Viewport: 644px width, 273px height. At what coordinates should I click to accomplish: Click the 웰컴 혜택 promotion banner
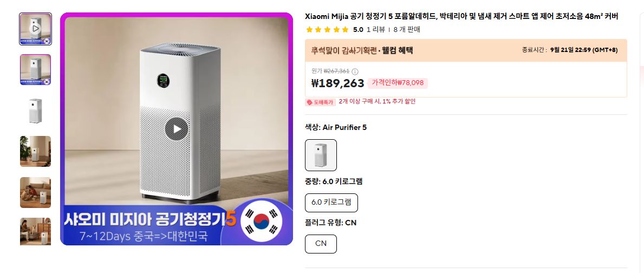(362, 50)
